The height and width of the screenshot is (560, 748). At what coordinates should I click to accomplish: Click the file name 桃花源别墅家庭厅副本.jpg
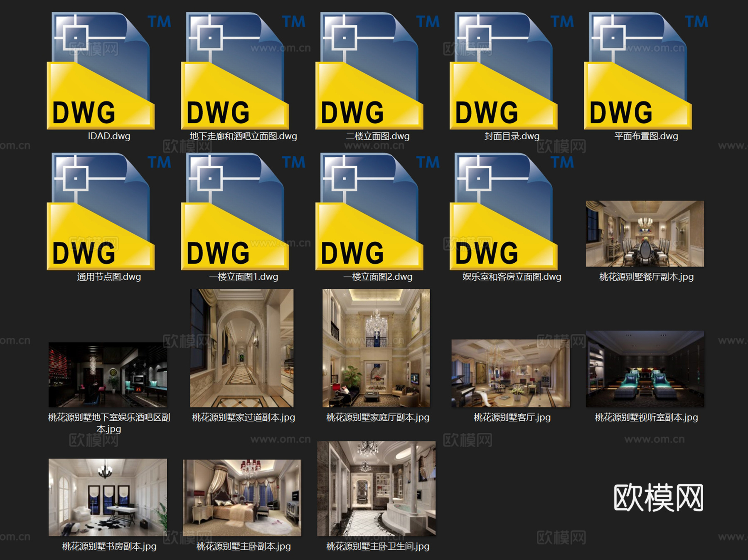pos(378,417)
